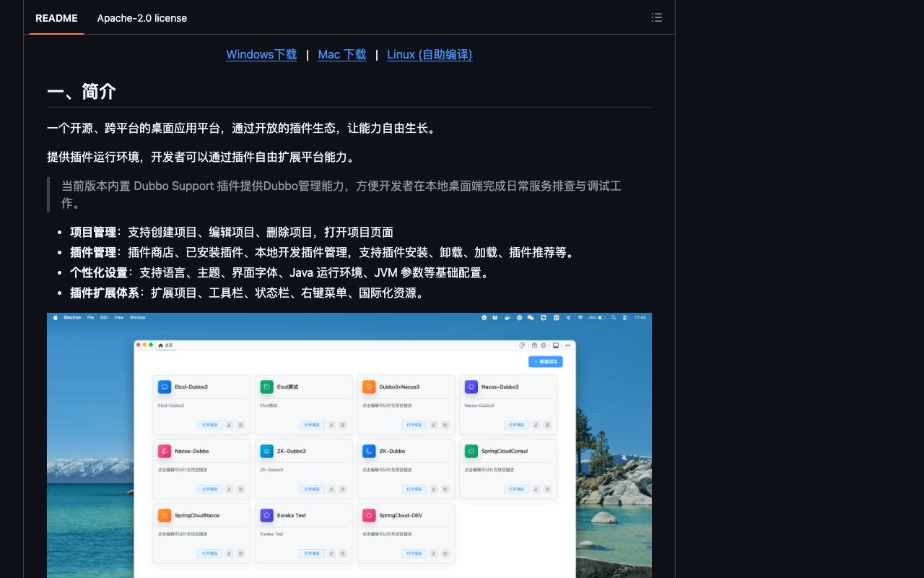Image resolution: width=924 pixels, height=578 pixels.
Task: Click the purple Eureka Test project icon
Action: click(267, 515)
